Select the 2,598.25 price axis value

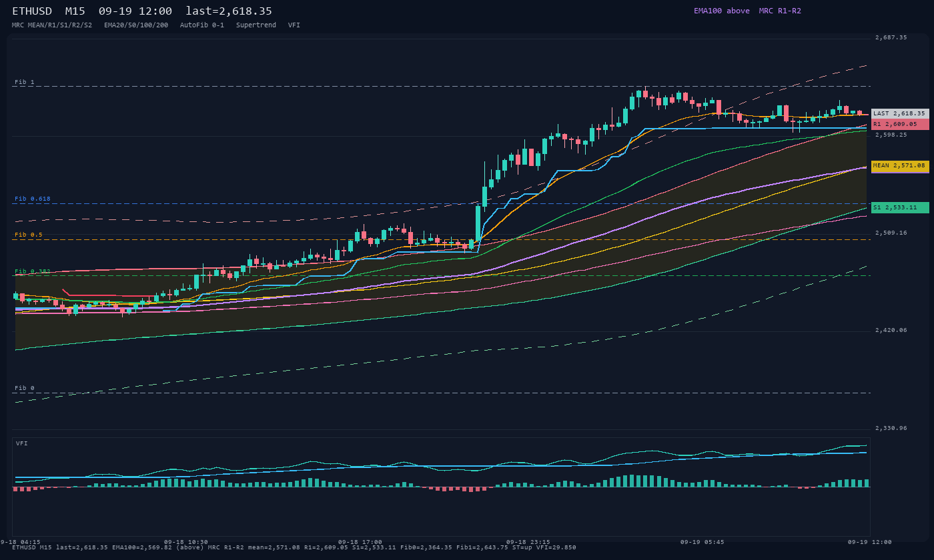pyautogui.click(x=891, y=135)
